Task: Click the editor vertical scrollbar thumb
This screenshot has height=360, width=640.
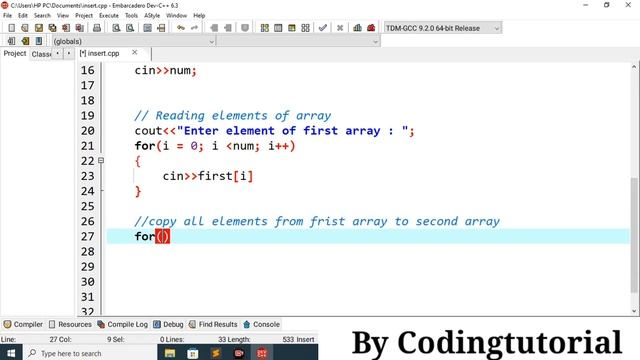Action: [634, 235]
